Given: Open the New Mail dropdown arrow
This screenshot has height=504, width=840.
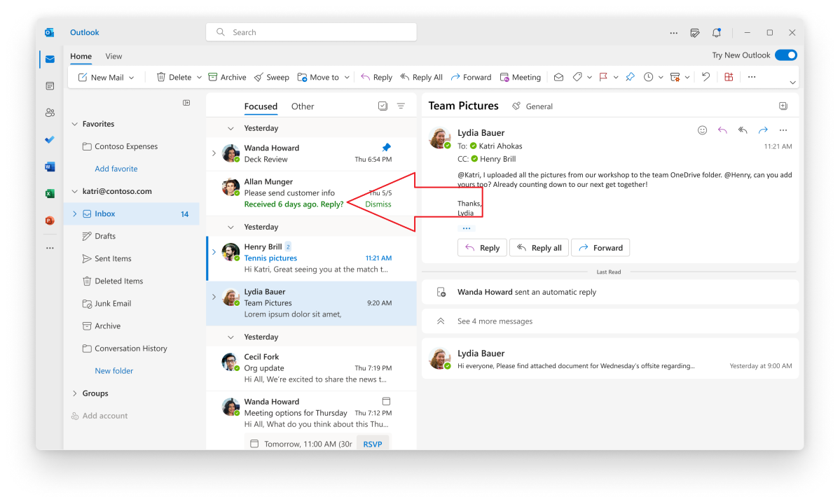Looking at the screenshot, I should [131, 78].
